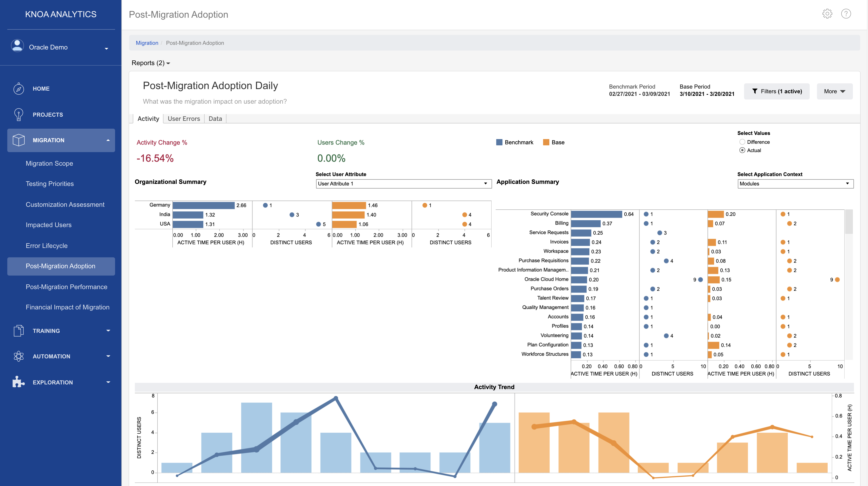Click the Filters (1 active) button
The height and width of the screenshot is (486, 868).
click(x=777, y=91)
